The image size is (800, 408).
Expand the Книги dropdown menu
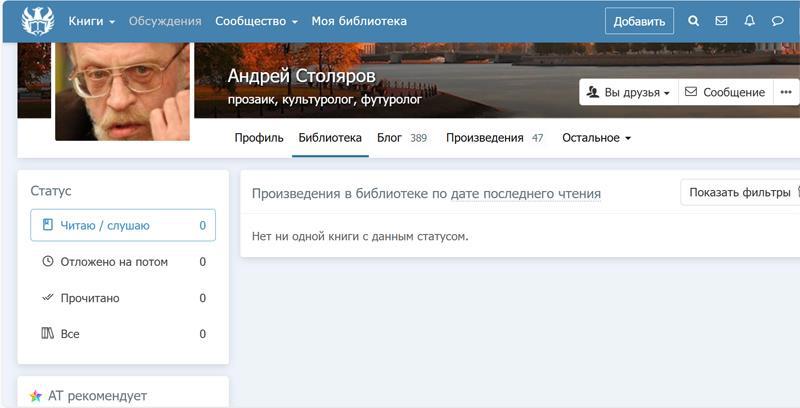point(91,21)
